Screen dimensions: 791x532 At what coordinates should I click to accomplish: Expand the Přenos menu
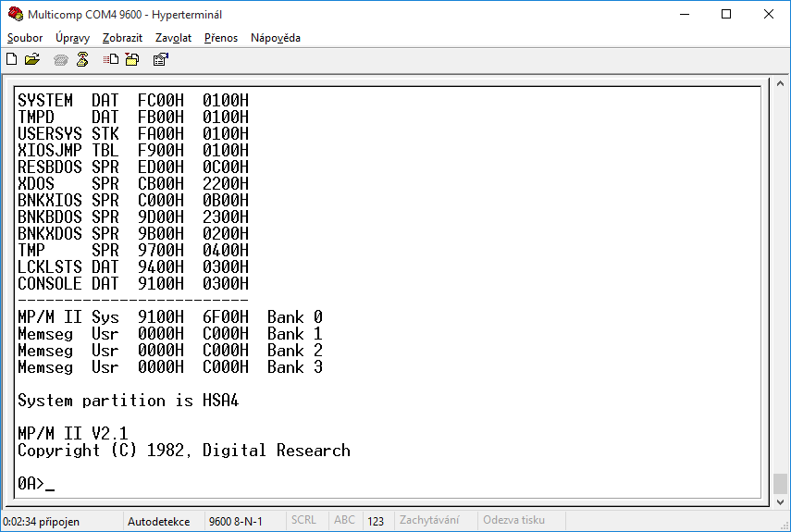tap(221, 38)
